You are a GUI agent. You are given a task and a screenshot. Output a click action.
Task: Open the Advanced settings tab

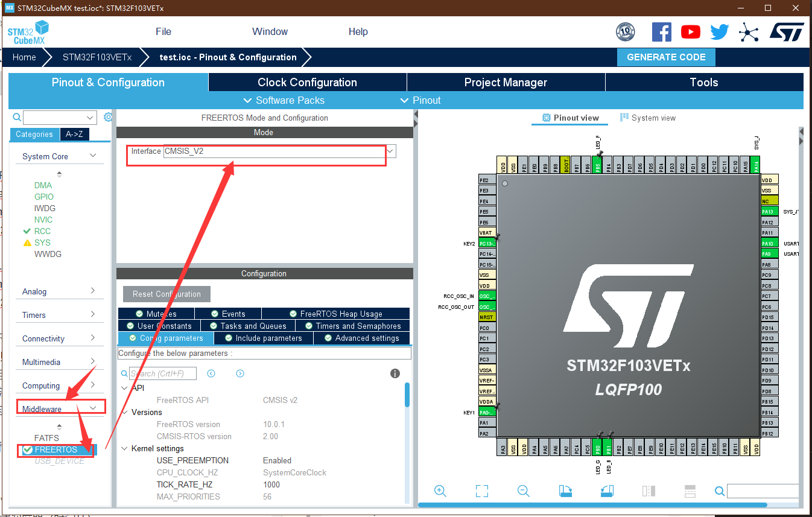click(x=361, y=338)
